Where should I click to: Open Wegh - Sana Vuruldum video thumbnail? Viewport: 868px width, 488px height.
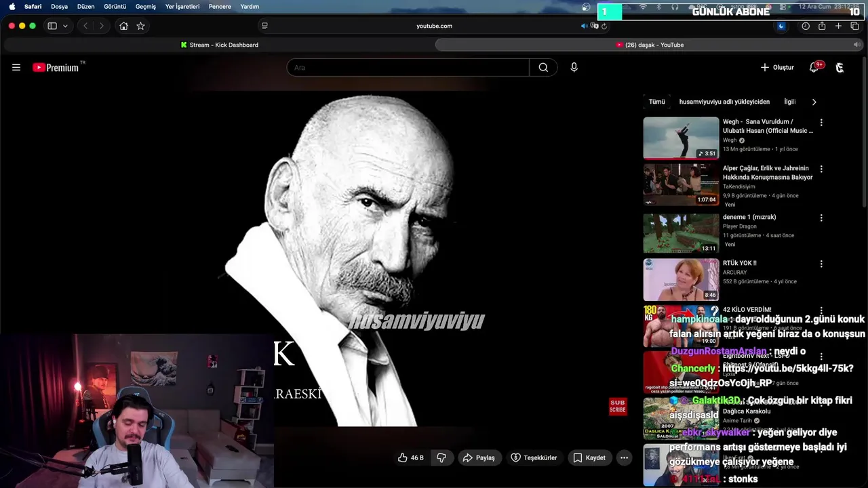681,138
